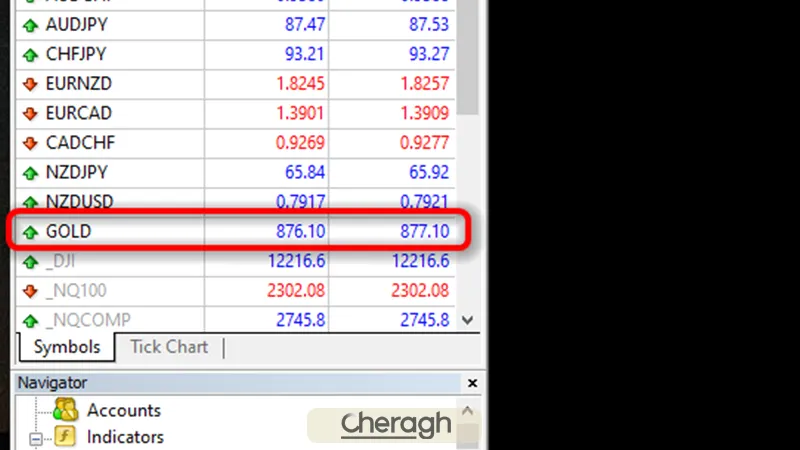
Task: Click the red down arrow beside _NQ100
Action: [x=31, y=291]
